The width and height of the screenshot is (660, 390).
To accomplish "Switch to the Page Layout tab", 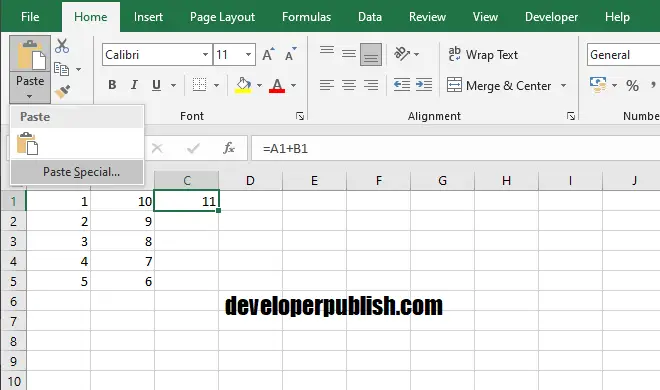I will click(222, 17).
